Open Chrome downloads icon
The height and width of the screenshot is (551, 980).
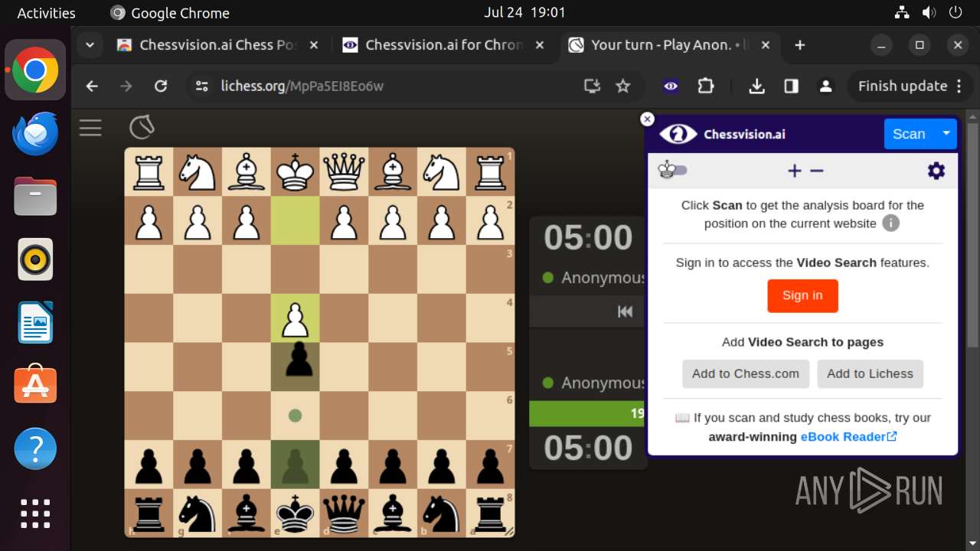click(x=756, y=86)
